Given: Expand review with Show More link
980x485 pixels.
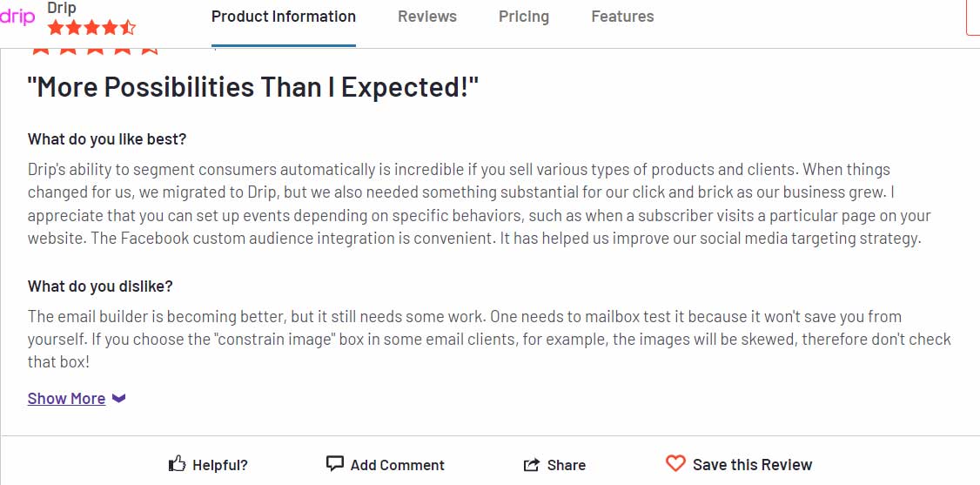Looking at the screenshot, I should point(66,398).
